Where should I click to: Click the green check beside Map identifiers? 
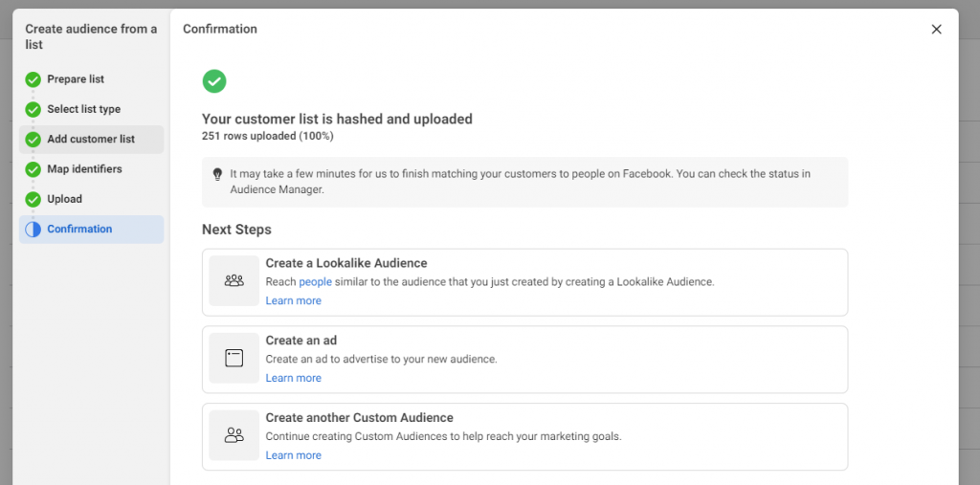(x=33, y=169)
